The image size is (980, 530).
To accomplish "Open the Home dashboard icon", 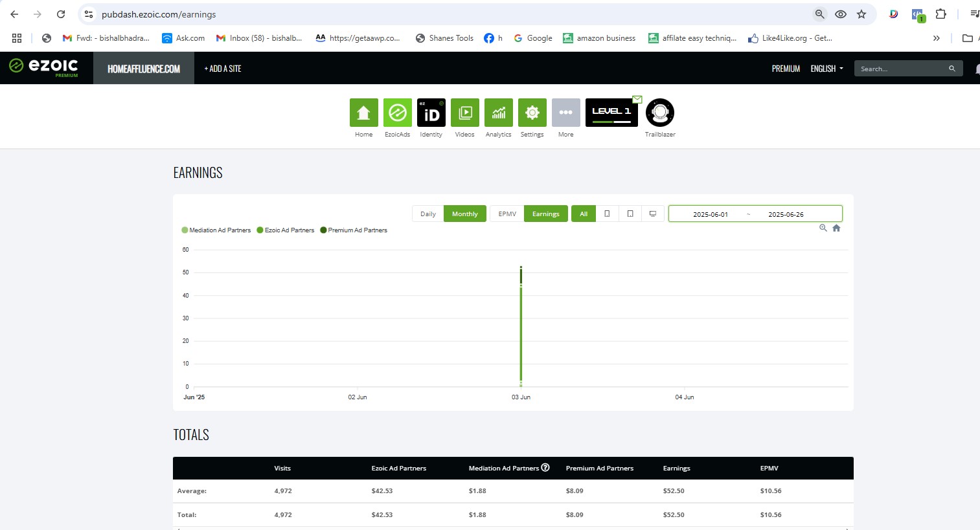I will [x=363, y=113].
